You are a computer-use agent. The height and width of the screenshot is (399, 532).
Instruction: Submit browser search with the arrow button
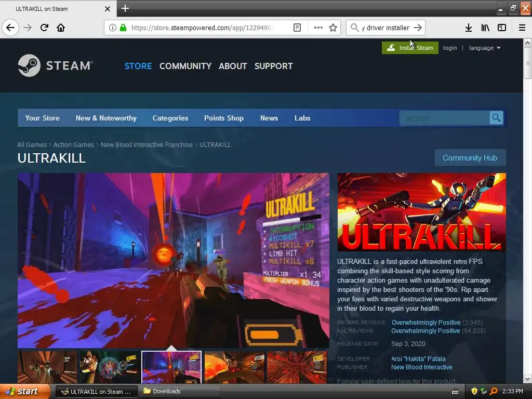(418, 28)
